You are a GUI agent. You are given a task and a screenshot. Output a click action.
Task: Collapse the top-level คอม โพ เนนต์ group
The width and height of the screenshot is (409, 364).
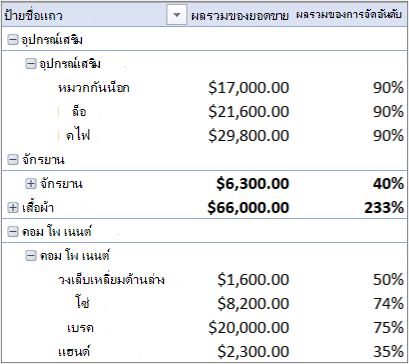tap(13, 232)
